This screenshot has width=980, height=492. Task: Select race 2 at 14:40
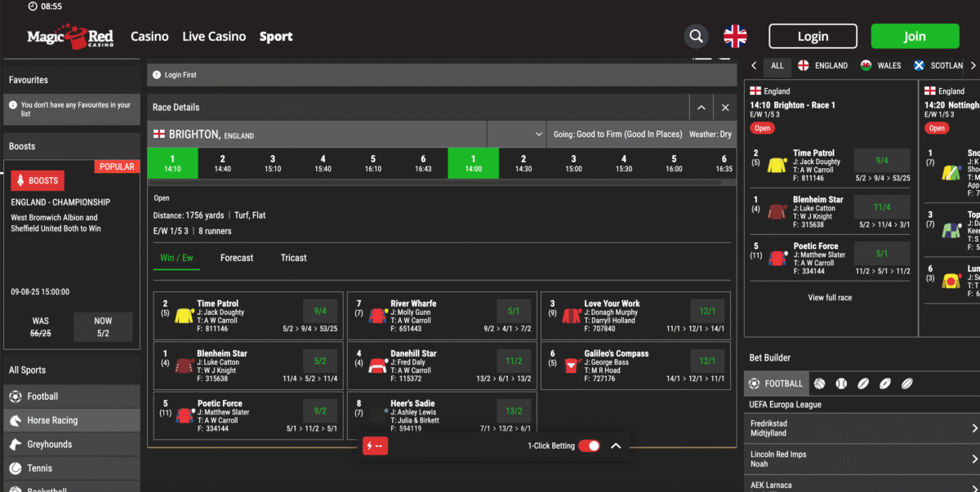pyautogui.click(x=222, y=163)
